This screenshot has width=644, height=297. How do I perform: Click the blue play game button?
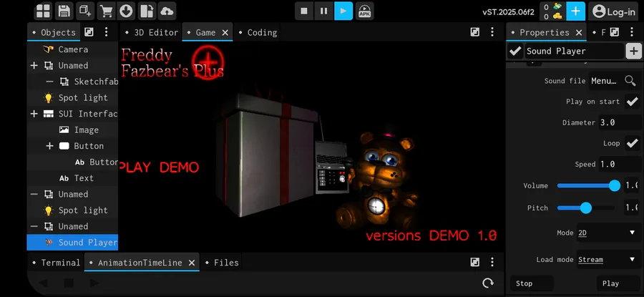pyautogui.click(x=343, y=11)
